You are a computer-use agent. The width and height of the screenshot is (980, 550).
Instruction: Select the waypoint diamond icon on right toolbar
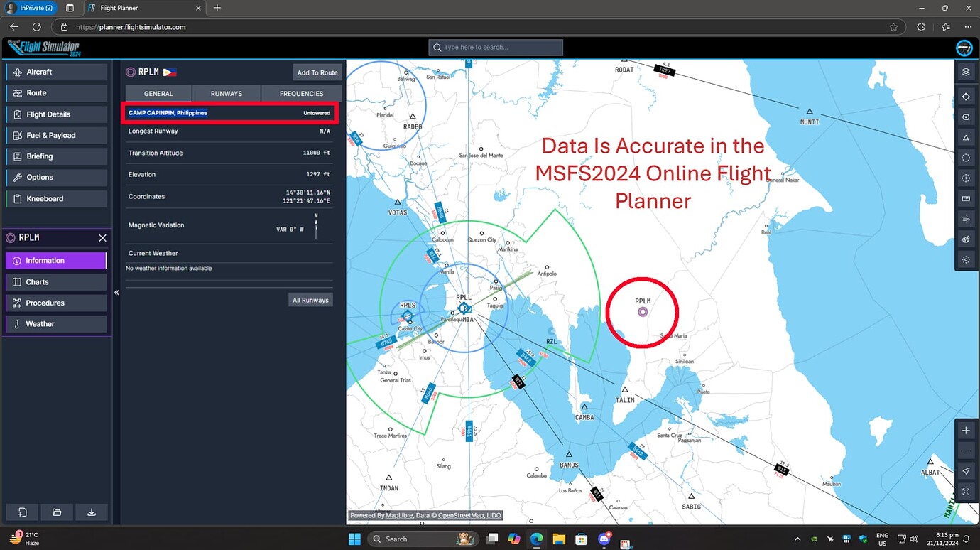[965, 96]
